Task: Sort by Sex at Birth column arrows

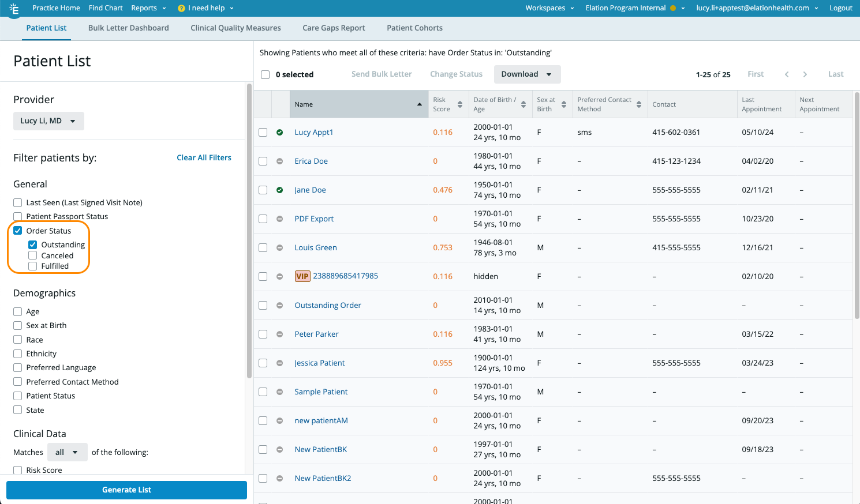Action: 564,104
